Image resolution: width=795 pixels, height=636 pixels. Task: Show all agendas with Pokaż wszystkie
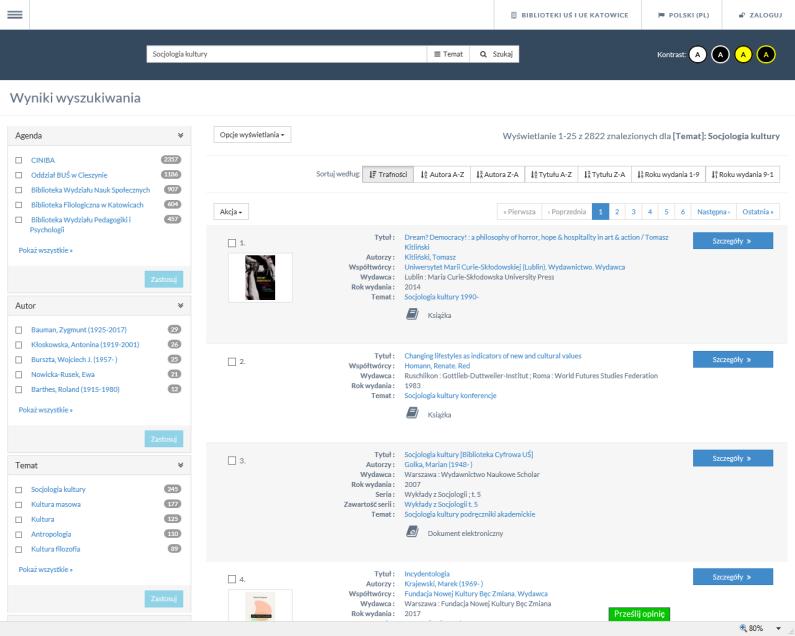click(45, 250)
